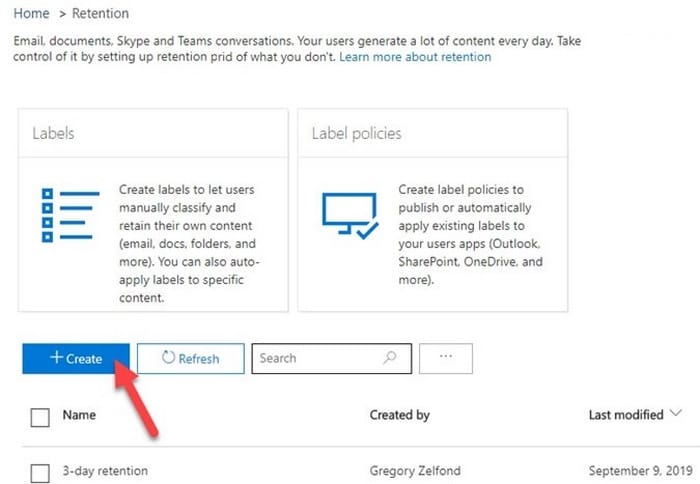This screenshot has width=700, height=484.
Task: Select the Retention breadcrumb item
Action: pos(100,13)
